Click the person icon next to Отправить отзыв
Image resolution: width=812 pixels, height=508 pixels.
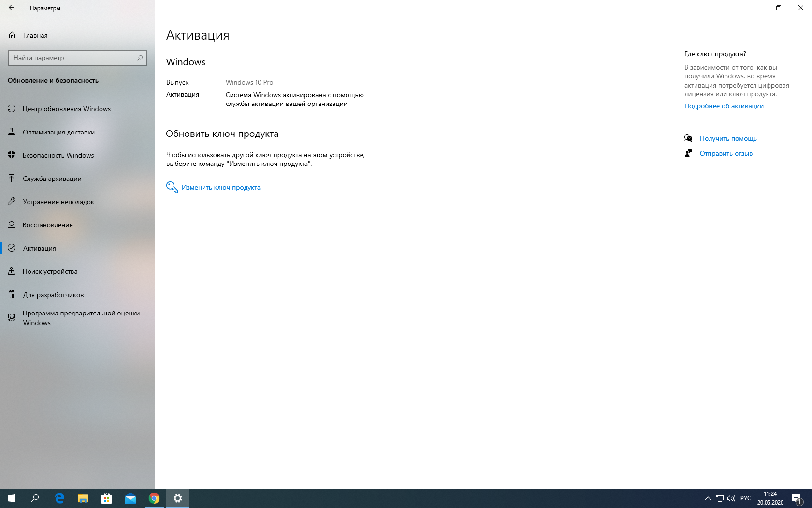[688, 153]
